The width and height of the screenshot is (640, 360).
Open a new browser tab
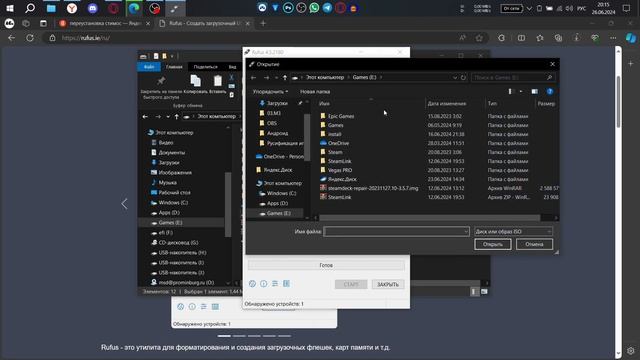[263, 24]
